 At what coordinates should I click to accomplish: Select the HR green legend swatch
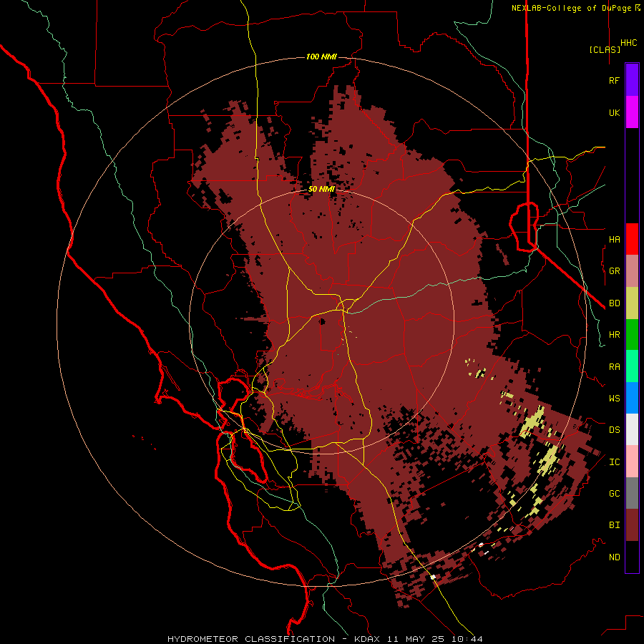(632, 335)
